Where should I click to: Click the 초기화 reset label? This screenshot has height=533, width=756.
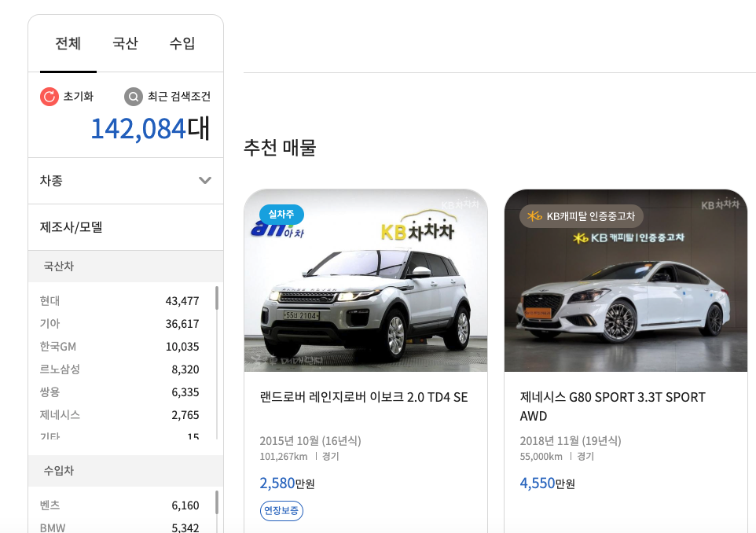78,97
